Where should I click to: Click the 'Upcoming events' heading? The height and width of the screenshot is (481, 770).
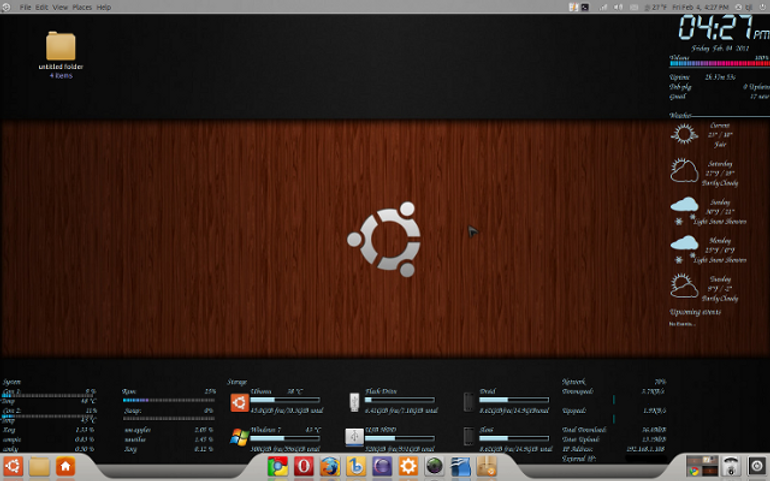[695, 312]
